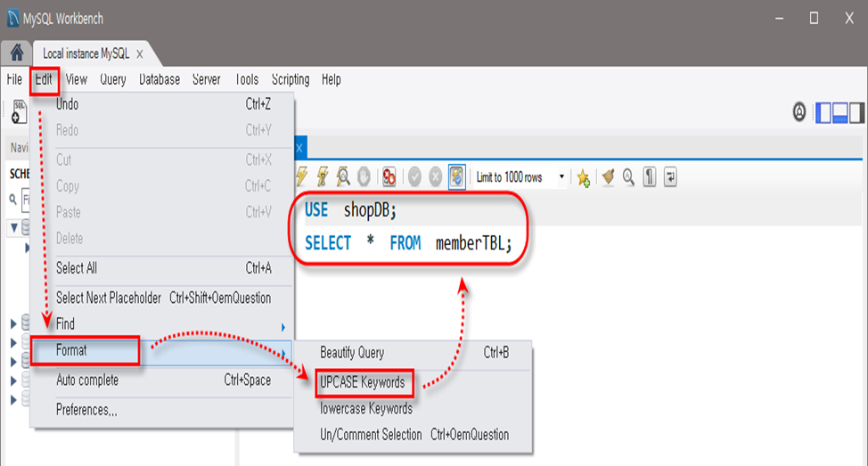Click the 'SELECT * FROM memberTBL;' line
The width and height of the screenshot is (868, 466).
click(x=408, y=243)
